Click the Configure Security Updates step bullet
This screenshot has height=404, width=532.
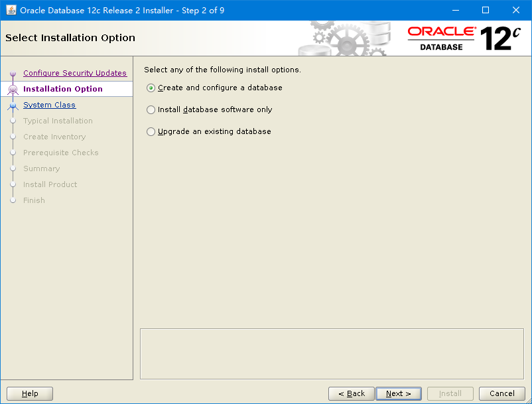click(x=13, y=73)
